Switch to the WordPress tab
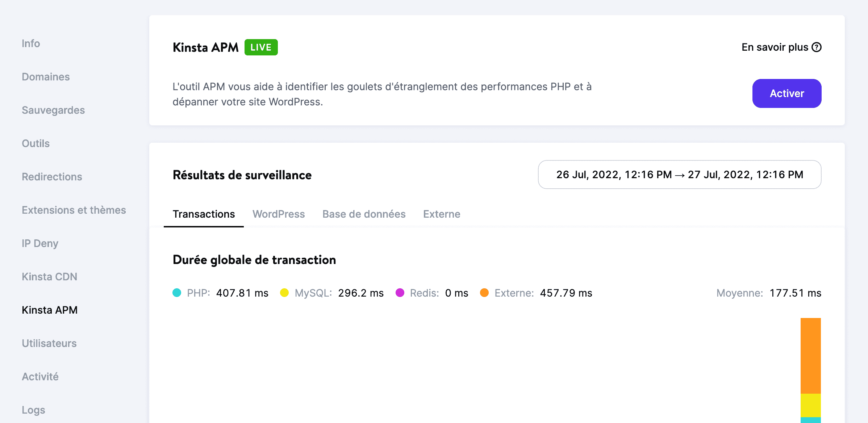This screenshot has height=423, width=868. coord(279,214)
